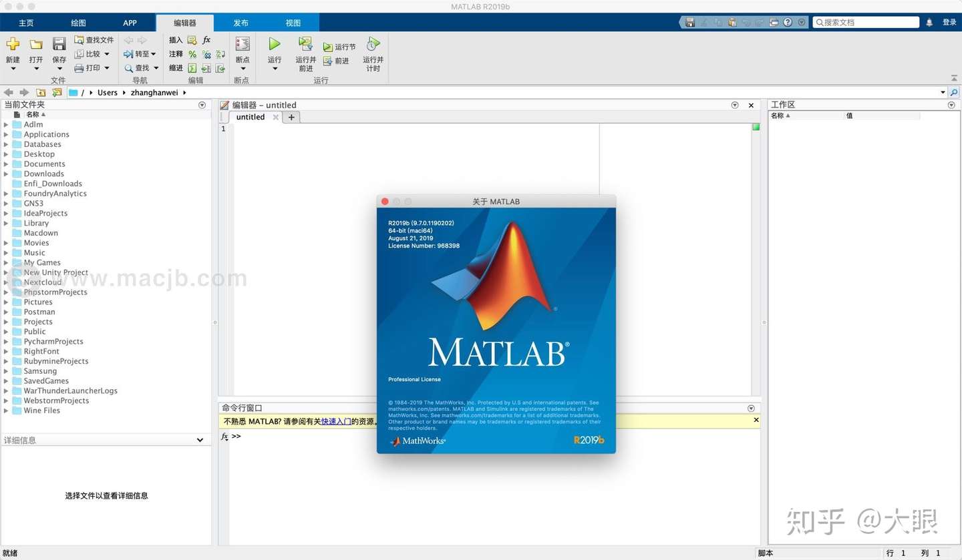Close the getting started yellow banner
Screen dimensions: 962x560
(x=756, y=420)
